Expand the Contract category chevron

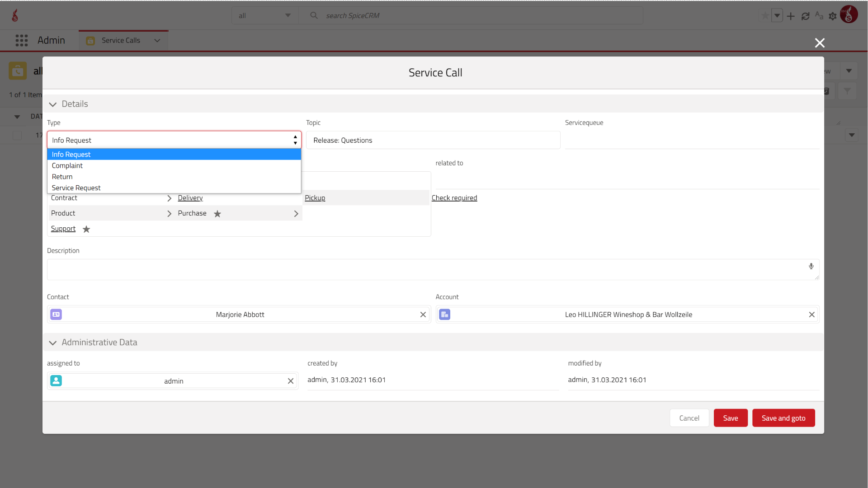click(170, 198)
